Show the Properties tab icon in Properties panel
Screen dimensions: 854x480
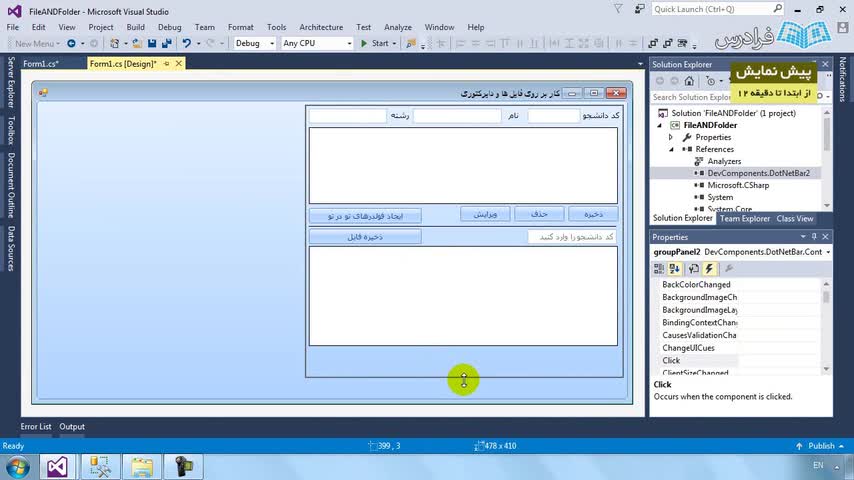[693, 269]
